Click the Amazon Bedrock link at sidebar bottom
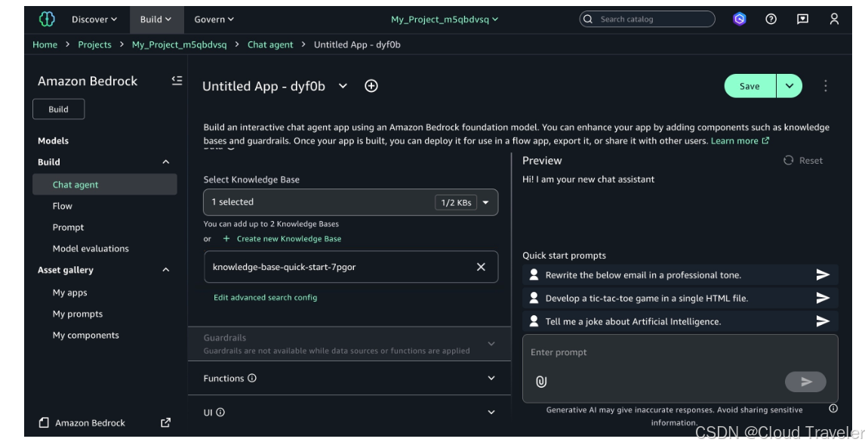This screenshot has height=448, width=868. (x=91, y=422)
